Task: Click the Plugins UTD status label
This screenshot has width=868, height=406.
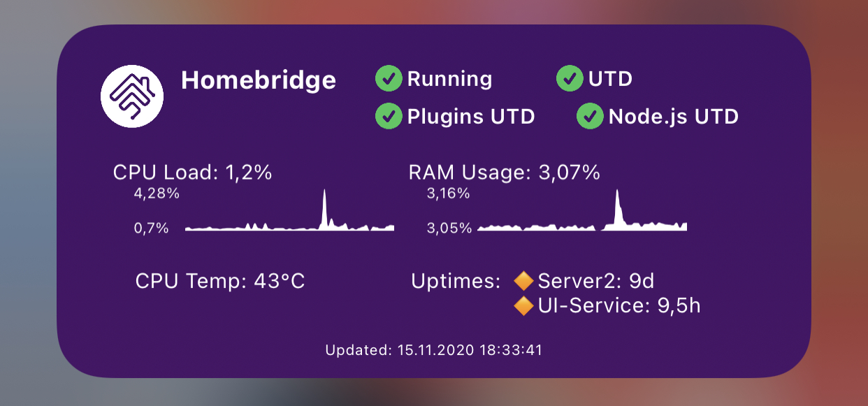Action: 471,116
